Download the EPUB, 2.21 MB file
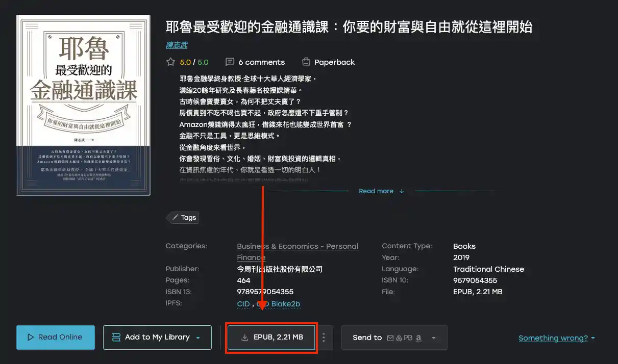The width and height of the screenshot is (618, 364). coord(271,337)
